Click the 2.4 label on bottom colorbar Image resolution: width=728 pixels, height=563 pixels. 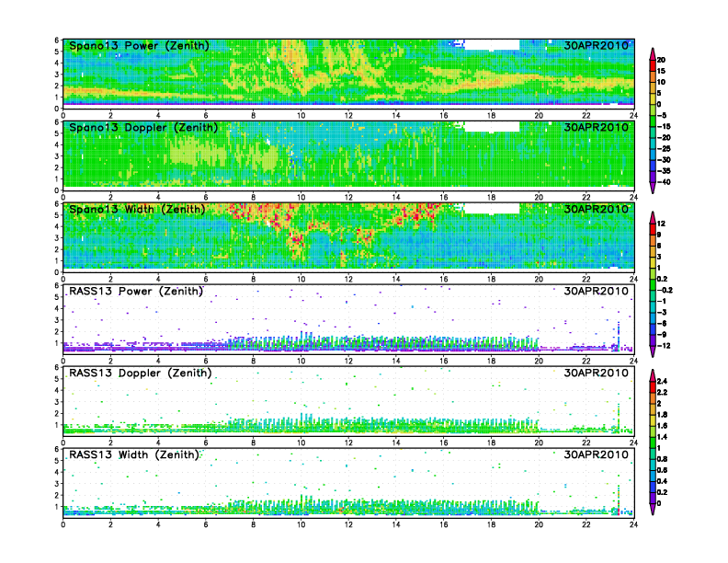662,381
